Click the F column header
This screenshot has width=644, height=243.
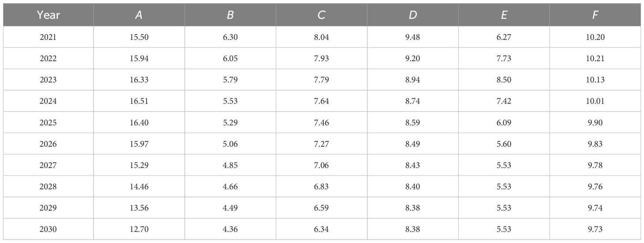[x=595, y=15]
